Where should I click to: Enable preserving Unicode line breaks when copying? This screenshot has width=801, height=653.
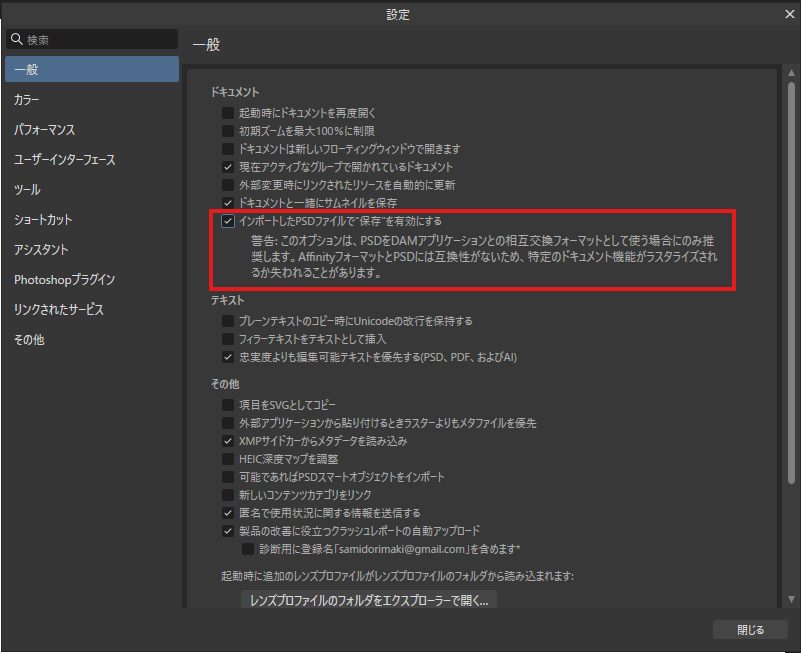pyautogui.click(x=228, y=320)
